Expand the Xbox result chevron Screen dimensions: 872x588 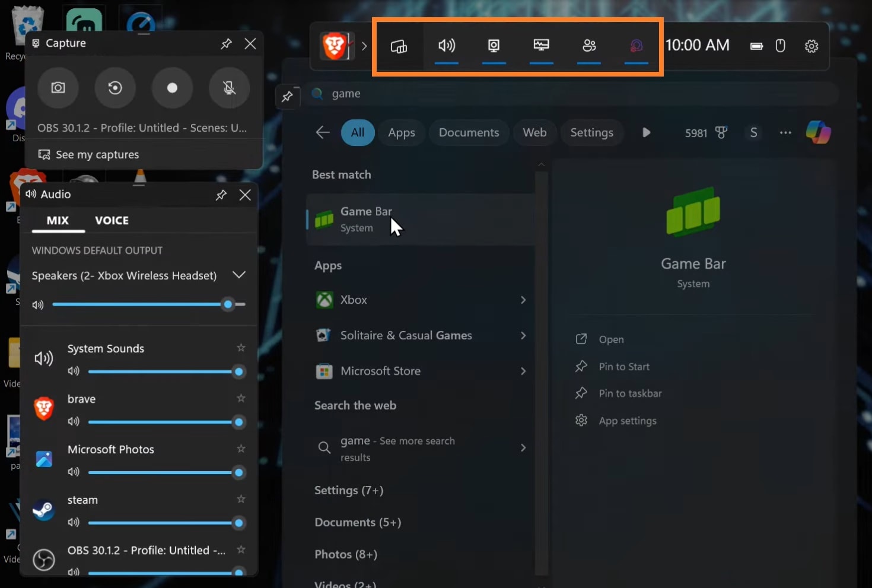coord(523,300)
